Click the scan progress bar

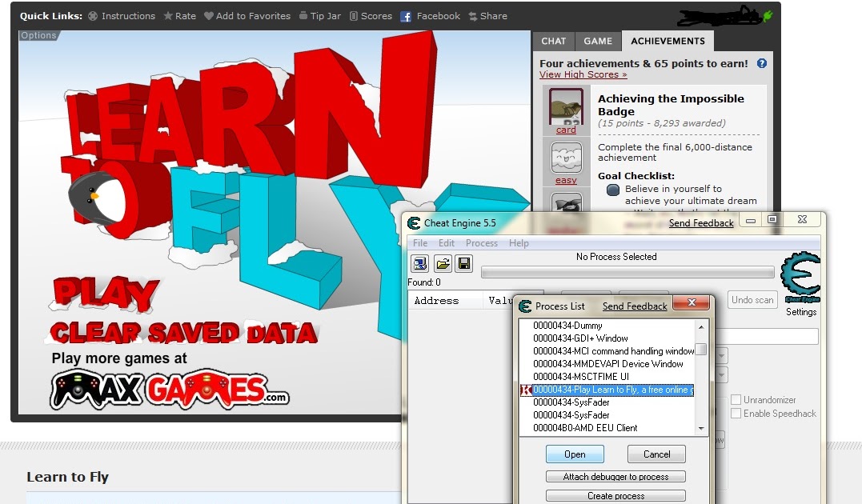click(627, 272)
